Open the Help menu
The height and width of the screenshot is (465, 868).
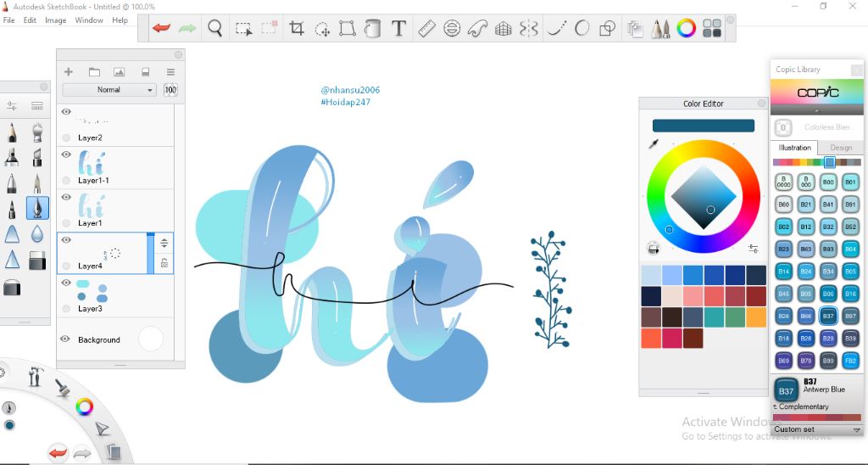pos(120,20)
